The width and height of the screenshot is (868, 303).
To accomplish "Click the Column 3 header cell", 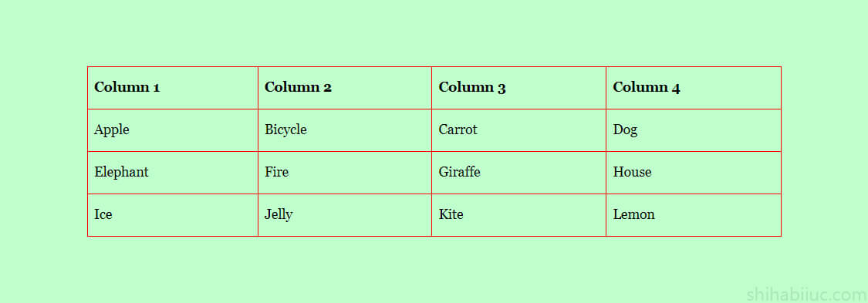I will coord(518,88).
